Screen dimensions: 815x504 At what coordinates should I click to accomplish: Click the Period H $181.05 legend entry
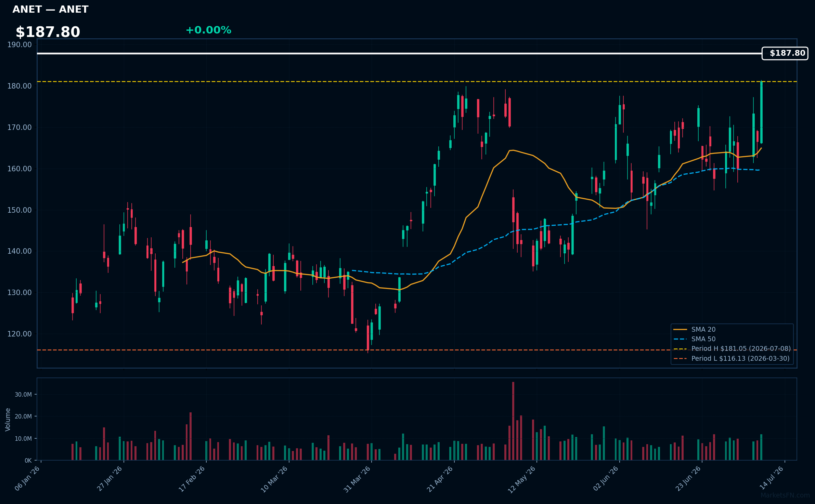tap(732, 348)
